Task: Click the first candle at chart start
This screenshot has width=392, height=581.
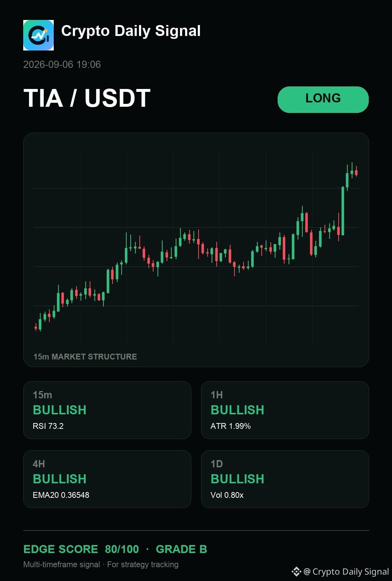Action: [x=36, y=327]
